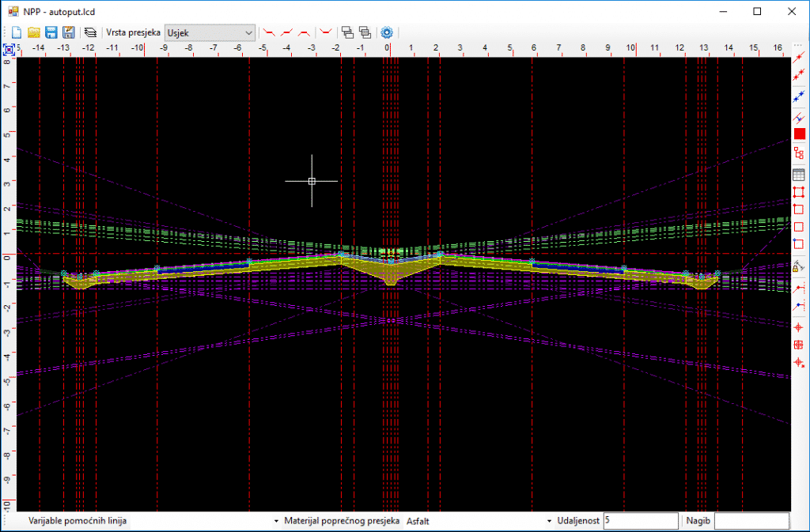810x532 pixels.
Task: Click the New file icon
Action: 17,32
